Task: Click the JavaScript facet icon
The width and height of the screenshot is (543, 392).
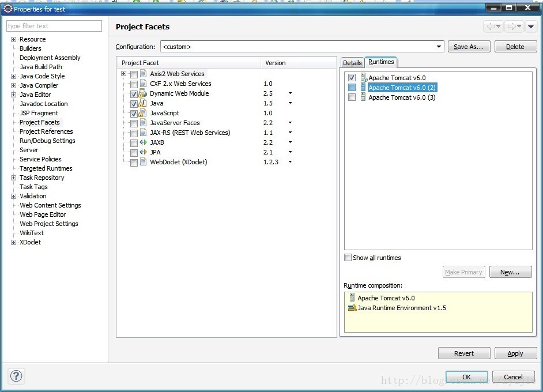Action: pos(143,113)
